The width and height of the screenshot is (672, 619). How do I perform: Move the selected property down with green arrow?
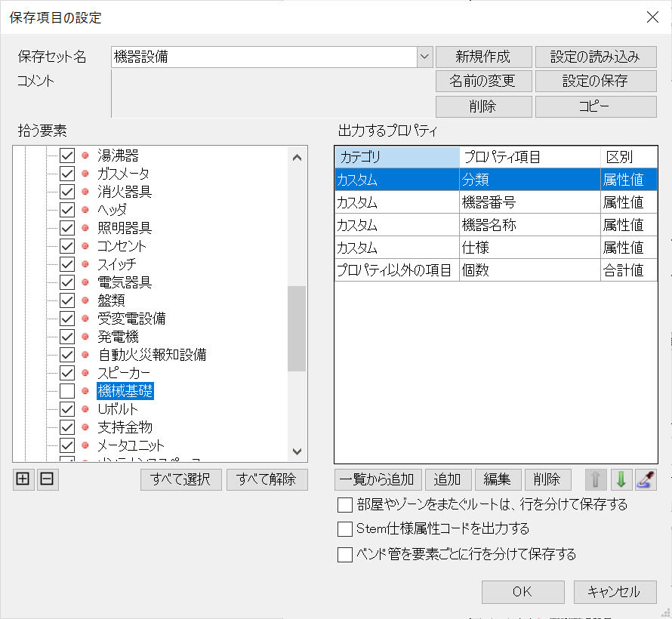coord(621,479)
